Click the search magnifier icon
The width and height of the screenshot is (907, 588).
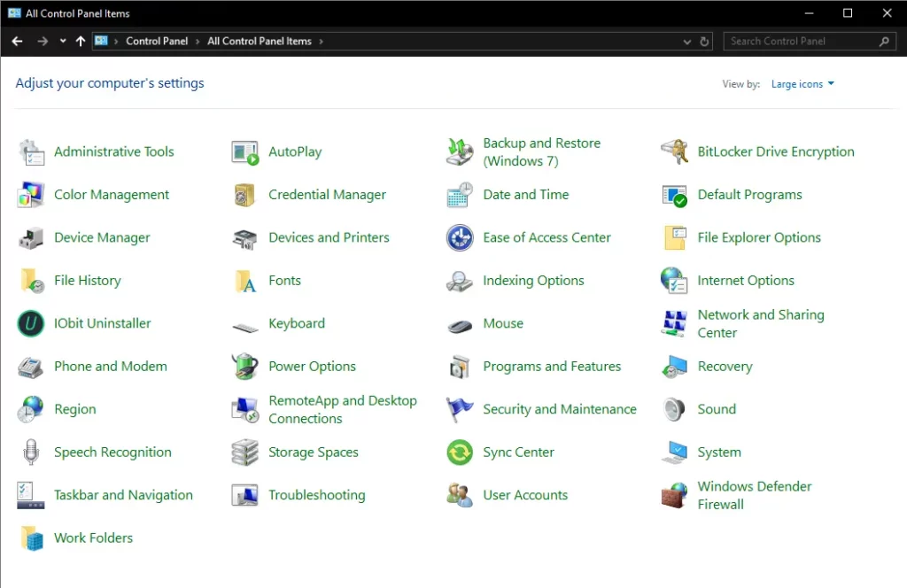(884, 41)
